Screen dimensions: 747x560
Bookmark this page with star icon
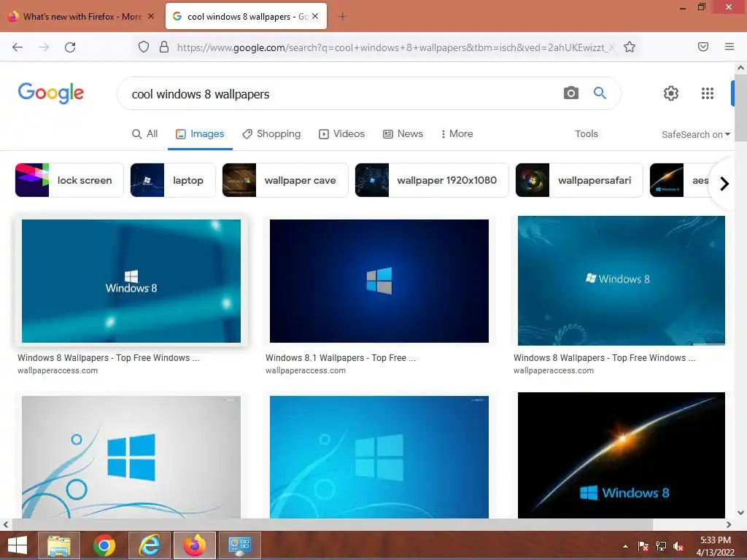point(630,47)
